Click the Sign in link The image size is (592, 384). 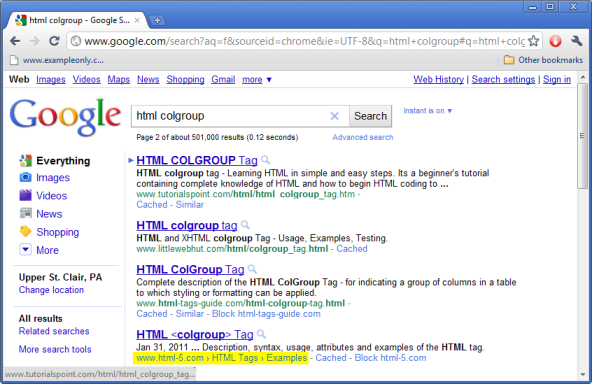tap(557, 80)
